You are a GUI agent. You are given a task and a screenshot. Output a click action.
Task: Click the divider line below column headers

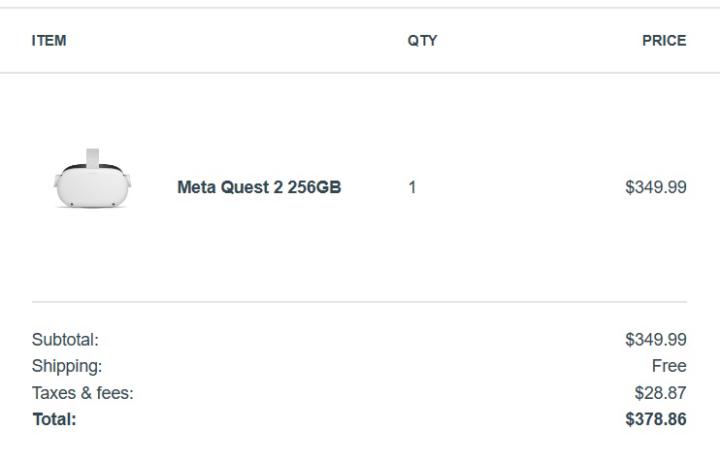(x=359, y=73)
